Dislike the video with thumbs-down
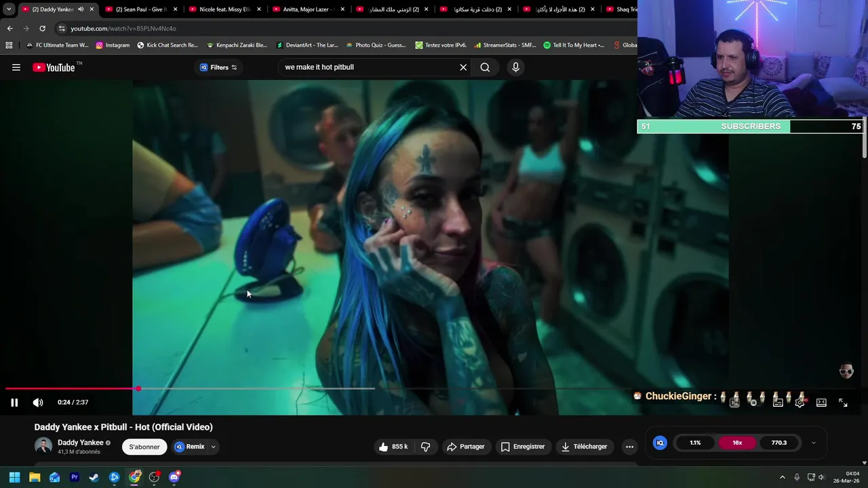Image resolution: width=868 pixels, height=488 pixels. tap(426, 447)
